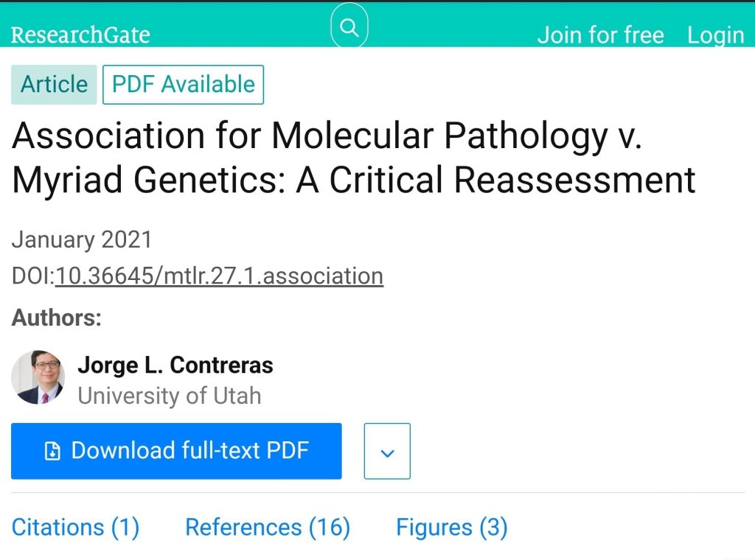
Task: Click the article title heading
Action: tap(354, 157)
